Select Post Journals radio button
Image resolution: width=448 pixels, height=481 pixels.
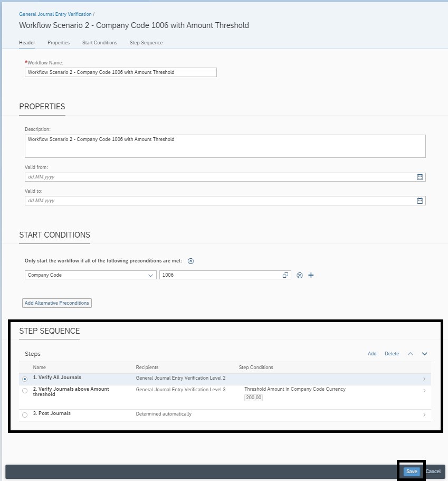click(x=25, y=415)
